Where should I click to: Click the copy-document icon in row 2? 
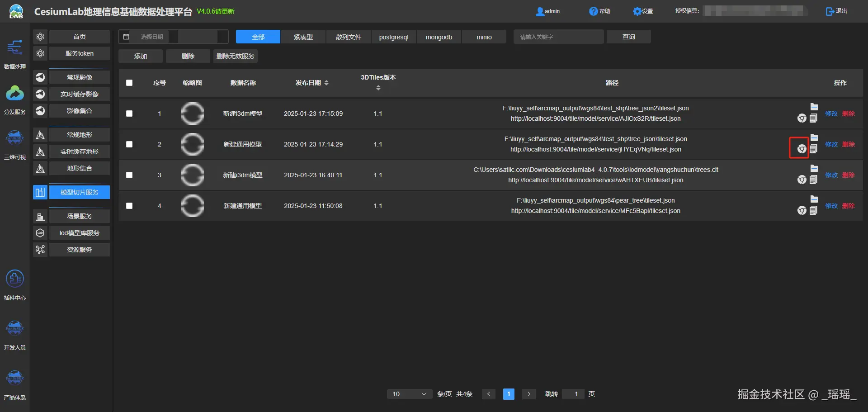coord(813,149)
